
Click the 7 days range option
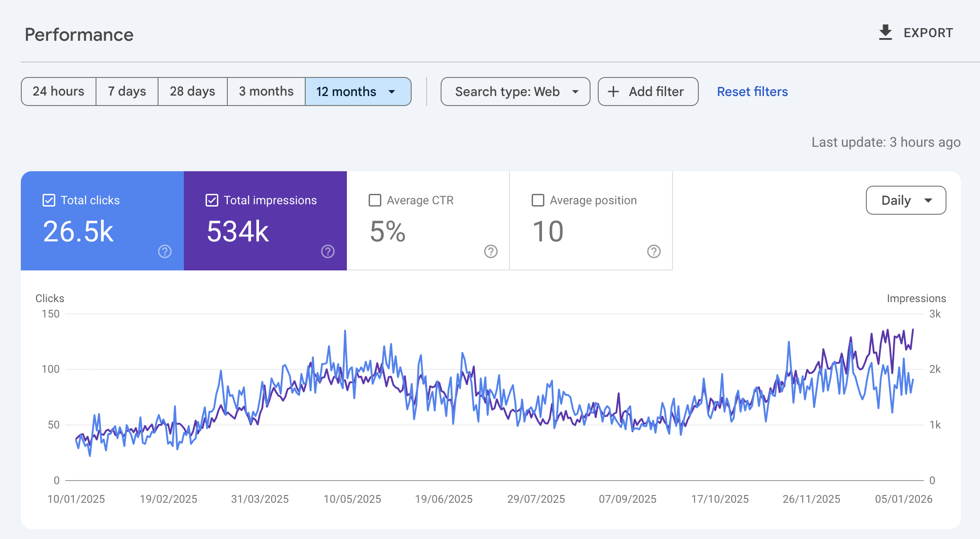pyautogui.click(x=127, y=91)
